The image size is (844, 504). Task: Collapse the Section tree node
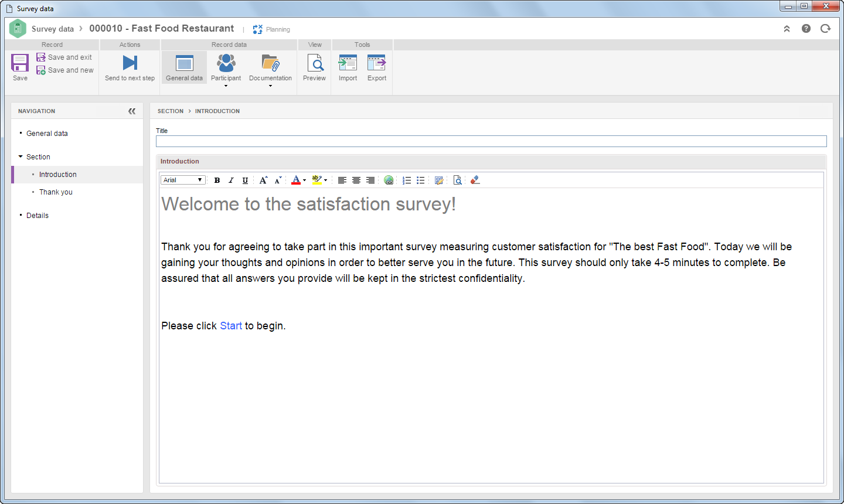pyautogui.click(x=21, y=156)
